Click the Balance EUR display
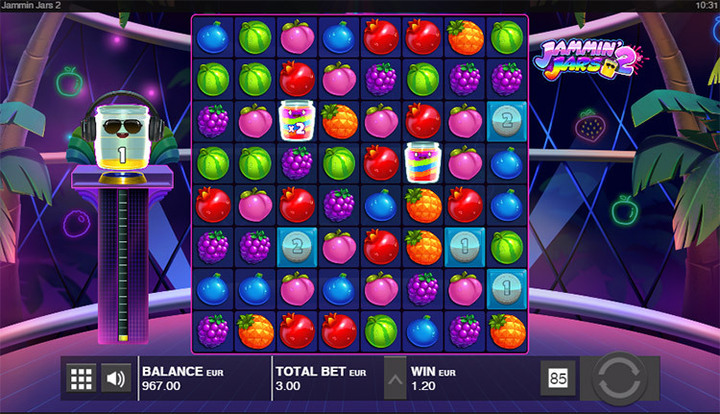The height and width of the screenshot is (414, 720). coord(183,378)
